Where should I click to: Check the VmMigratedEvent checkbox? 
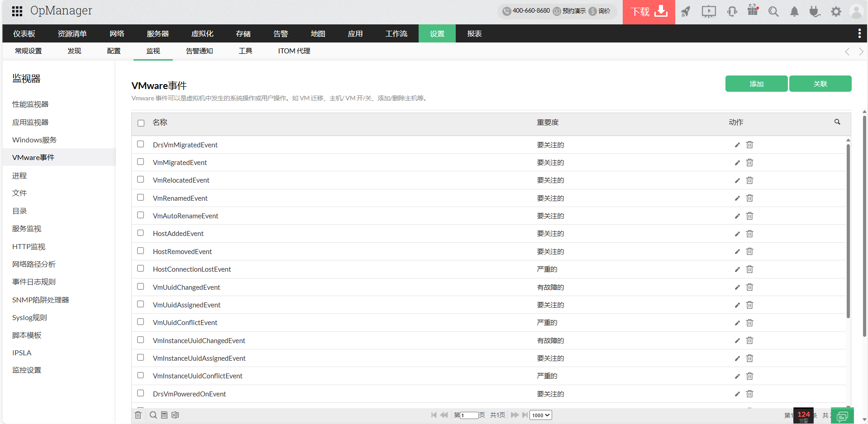pos(140,162)
